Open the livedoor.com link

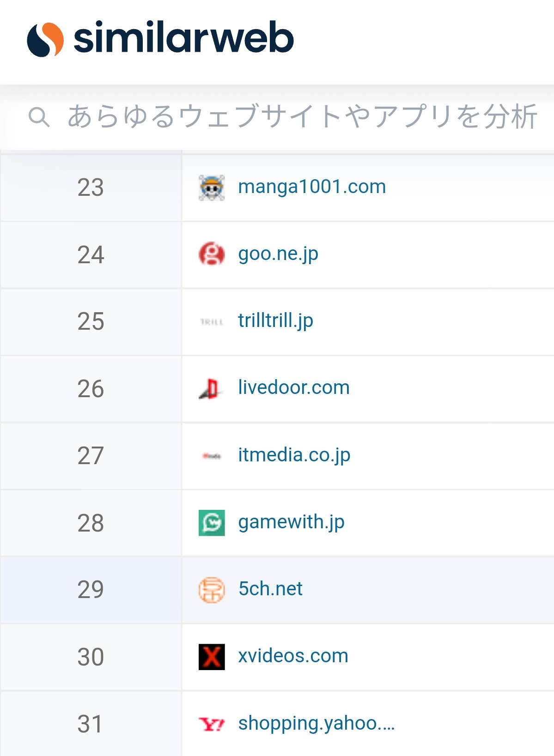[294, 387]
